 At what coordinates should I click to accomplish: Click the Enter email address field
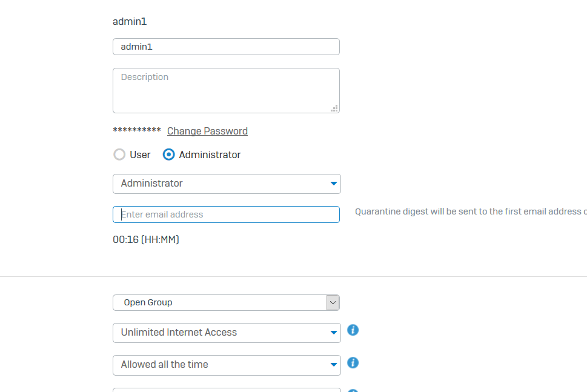226,214
